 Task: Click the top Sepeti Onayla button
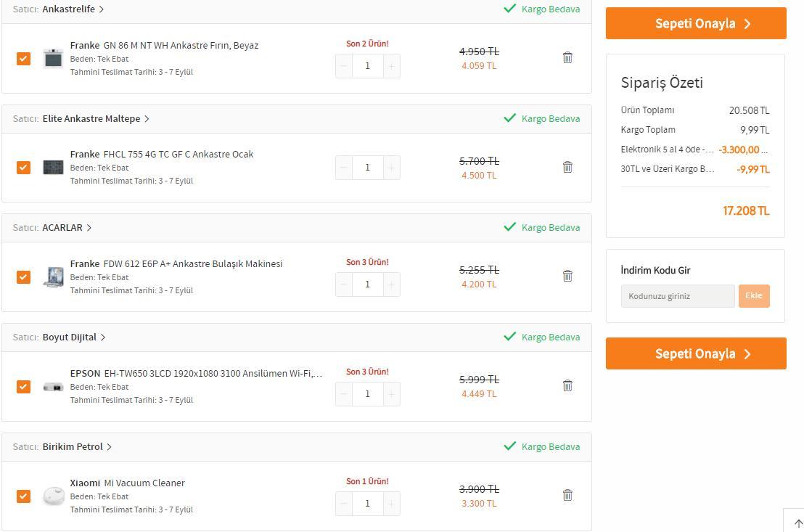(696, 24)
